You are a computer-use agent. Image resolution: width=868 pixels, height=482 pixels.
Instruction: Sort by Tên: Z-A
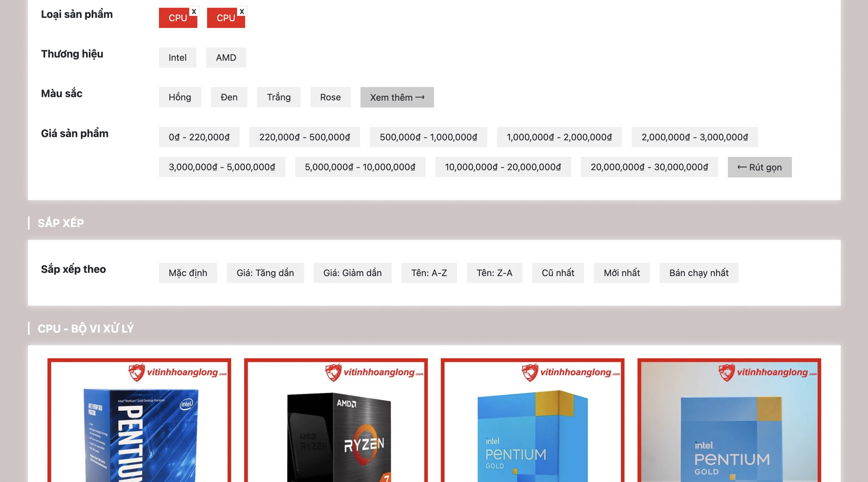pyautogui.click(x=494, y=273)
